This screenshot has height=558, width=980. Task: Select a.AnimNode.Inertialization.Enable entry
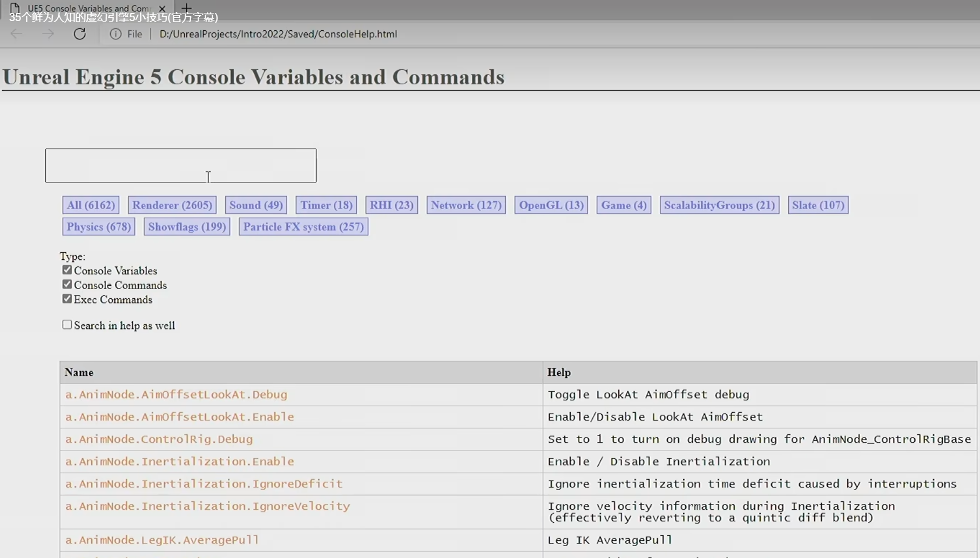coord(179,461)
